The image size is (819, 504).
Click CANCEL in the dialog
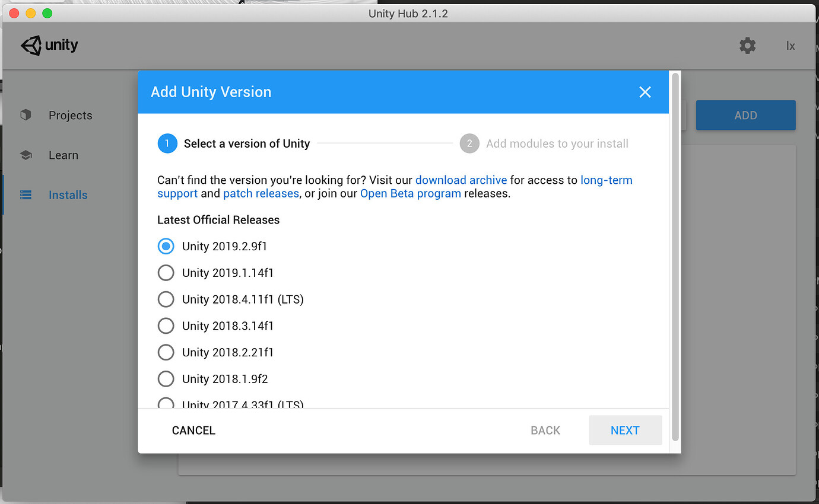coord(193,430)
